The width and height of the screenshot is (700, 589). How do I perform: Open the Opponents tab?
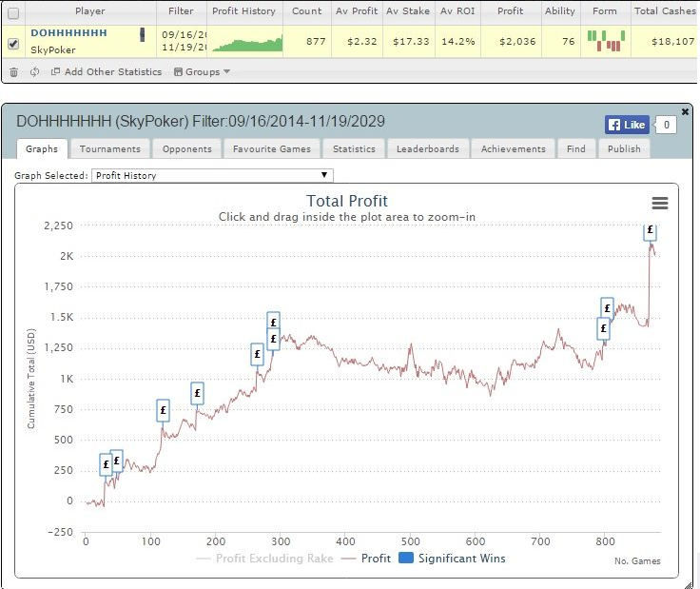click(x=187, y=148)
